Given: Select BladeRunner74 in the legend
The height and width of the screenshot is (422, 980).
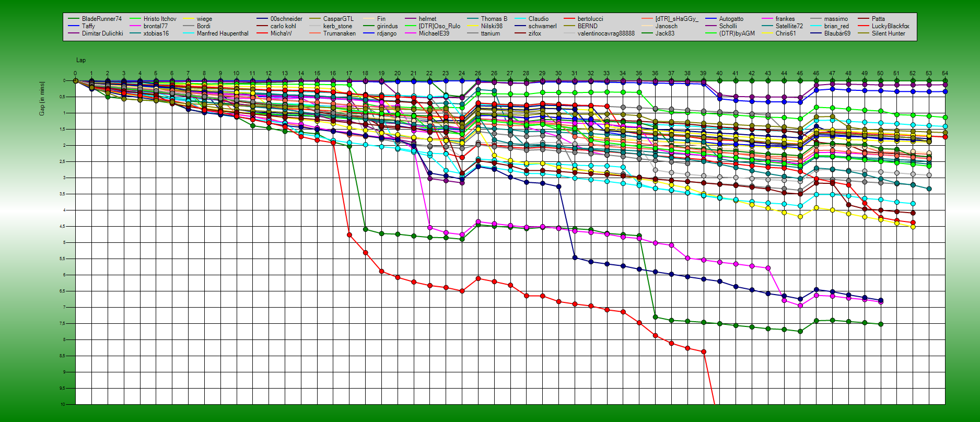Looking at the screenshot, I should click(x=102, y=19).
